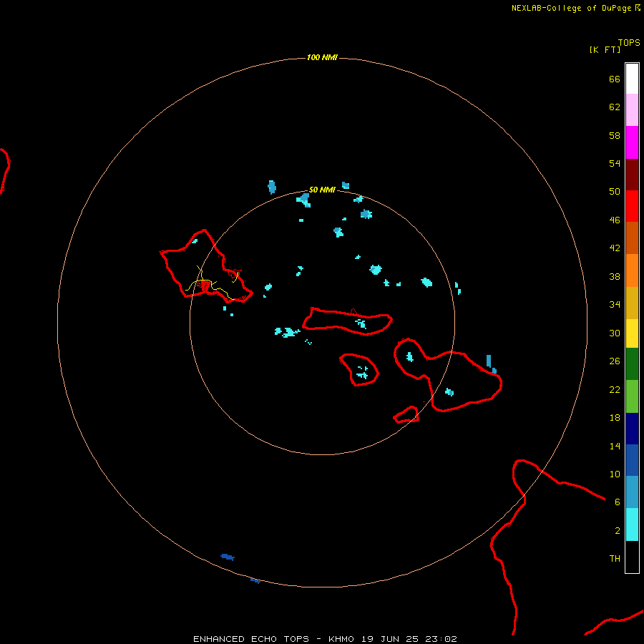Viewport: 644px width, 644px height.
Task: Click the "TOPS" legend heading
Action: [629, 43]
